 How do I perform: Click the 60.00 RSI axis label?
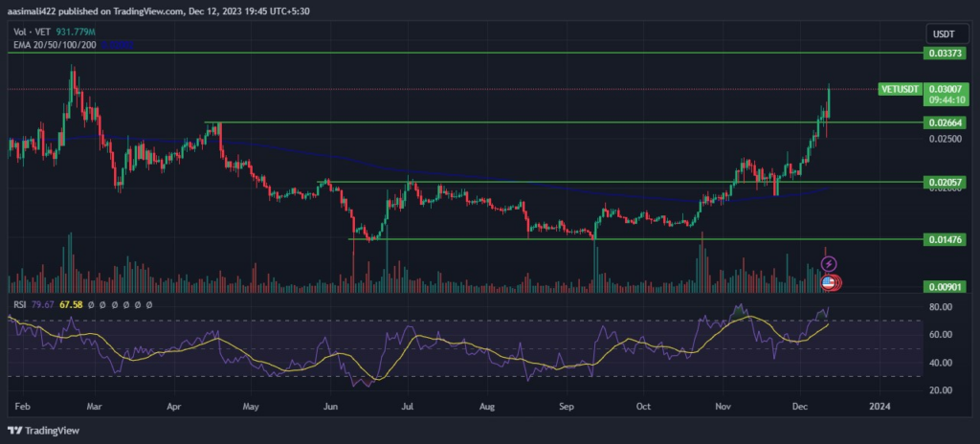(940, 335)
